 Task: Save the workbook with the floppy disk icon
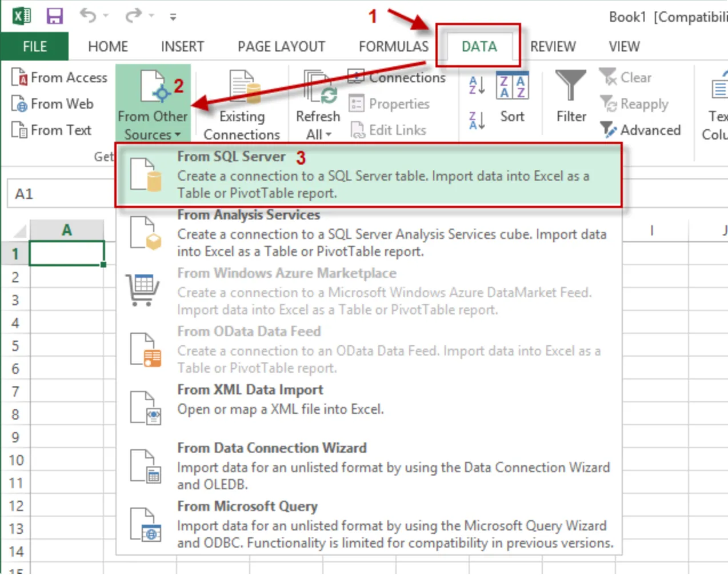tap(55, 16)
